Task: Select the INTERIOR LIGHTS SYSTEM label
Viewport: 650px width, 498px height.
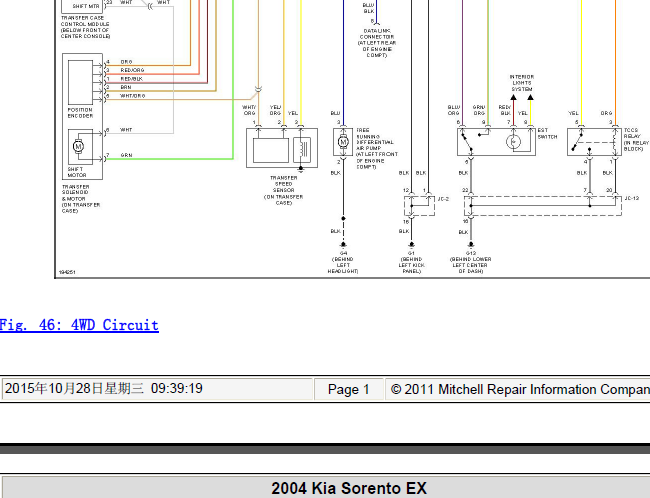Action: click(521, 83)
